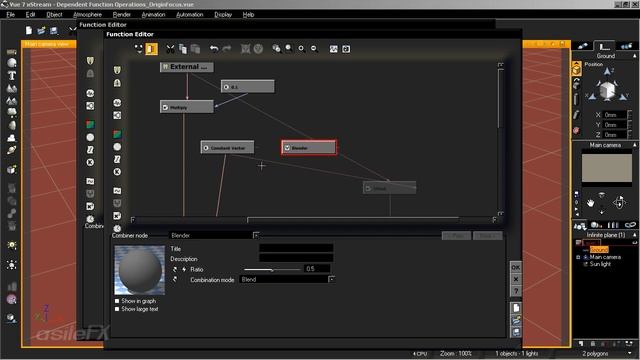Toggle Combination mode connect-parameter icon

(175, 280)
